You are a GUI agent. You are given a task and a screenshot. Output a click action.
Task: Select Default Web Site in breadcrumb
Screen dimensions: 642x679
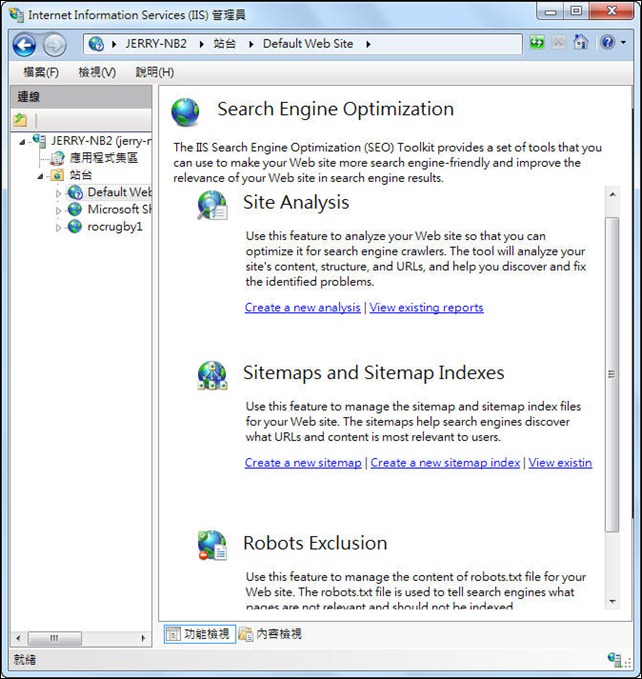tap(308, 44)
